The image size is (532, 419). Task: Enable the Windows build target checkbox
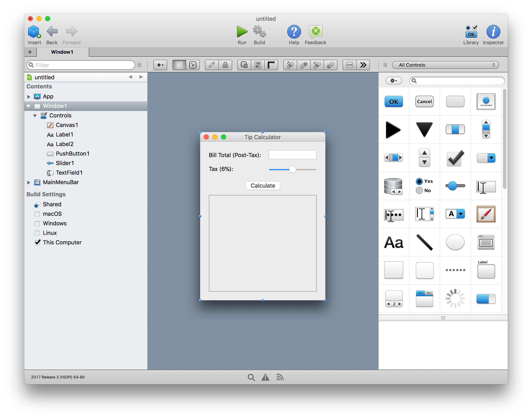coord(37,224)
